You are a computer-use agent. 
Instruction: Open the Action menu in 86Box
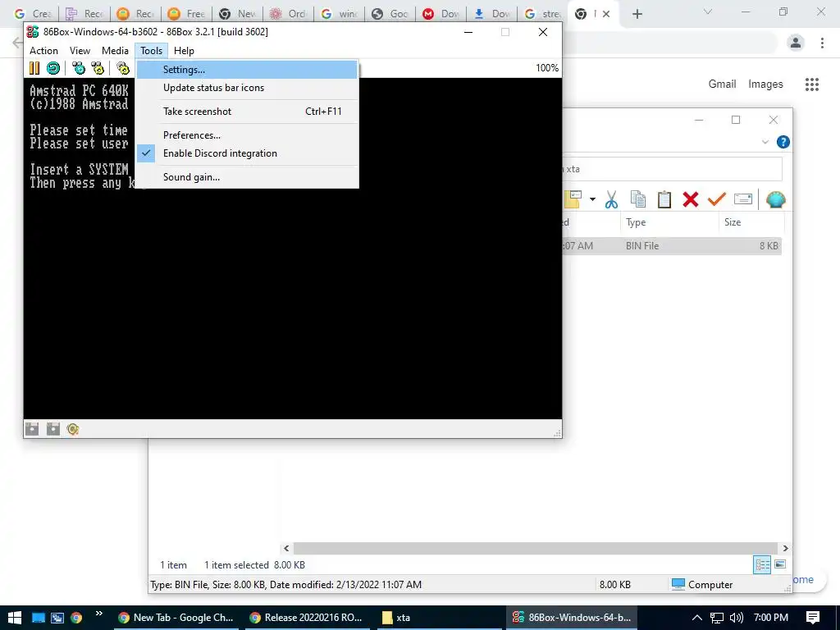point(43,50)
